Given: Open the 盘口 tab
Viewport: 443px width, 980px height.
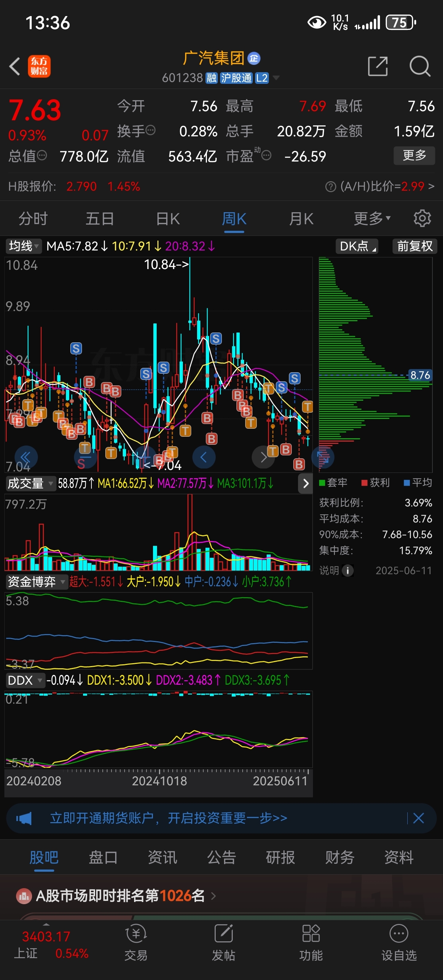Looking at the screenshot, I should [x=103, y=858].
